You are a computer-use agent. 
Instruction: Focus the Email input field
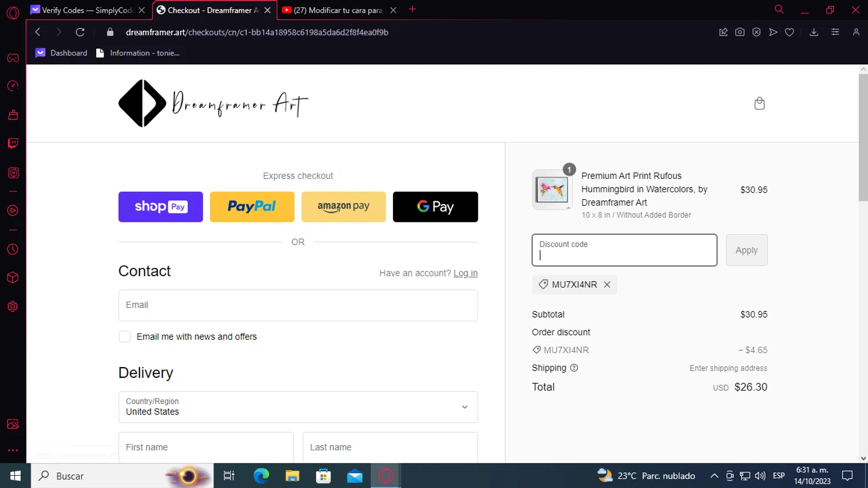point(298,305)
